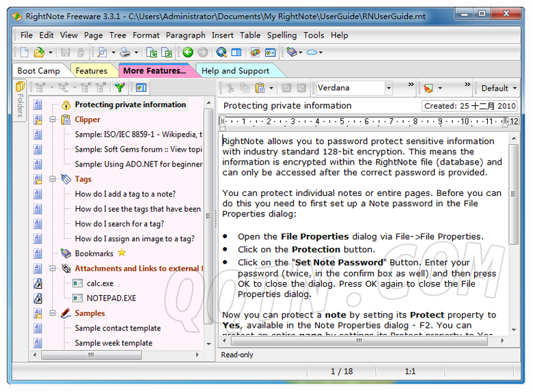Click the green filter funnel icon
The width and height of the screenshot is (533, 392).
click(120, 87)
